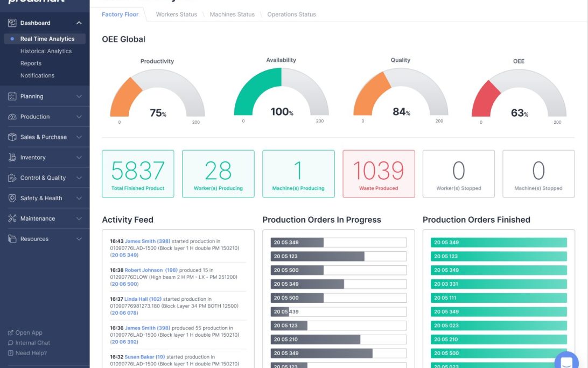
Task: Expand the Maintenance chevron arrow
Action: tap(79, 218)
